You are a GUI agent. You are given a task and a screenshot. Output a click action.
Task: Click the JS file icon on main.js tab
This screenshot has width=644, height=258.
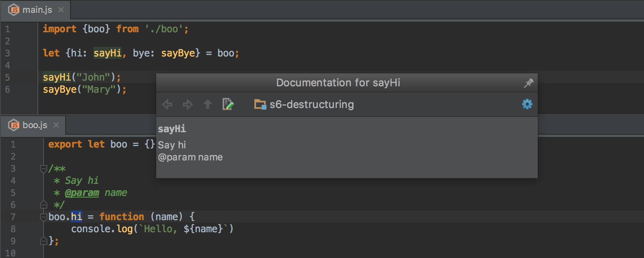pyautogui.click(x=14, y=10)
